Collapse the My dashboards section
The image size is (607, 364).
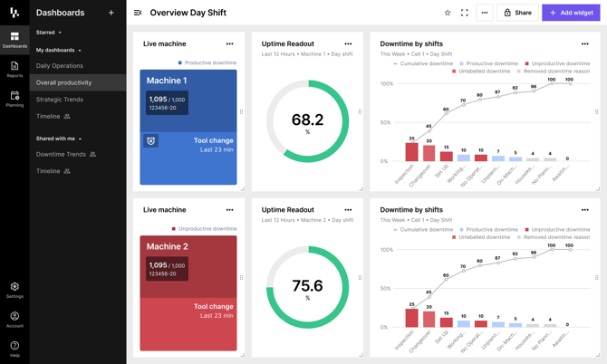point(59,51)
